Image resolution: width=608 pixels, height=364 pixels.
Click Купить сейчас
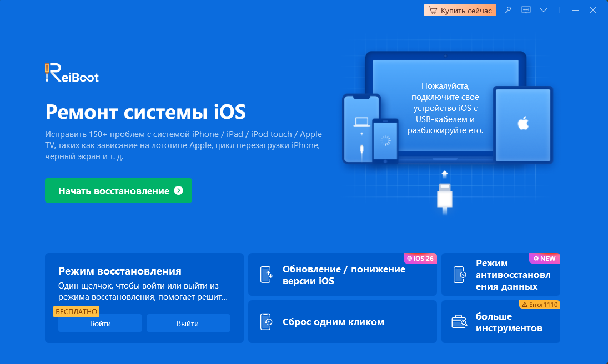465,10
